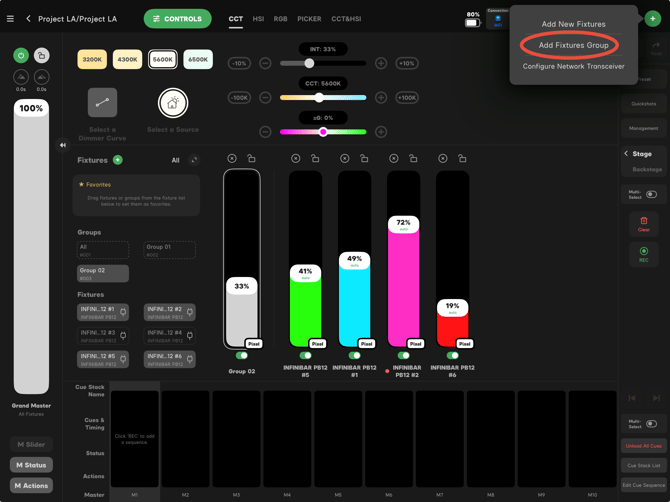Toggle INFINIBAR PB12 #2 switch
670x502 pixels.
403,355
